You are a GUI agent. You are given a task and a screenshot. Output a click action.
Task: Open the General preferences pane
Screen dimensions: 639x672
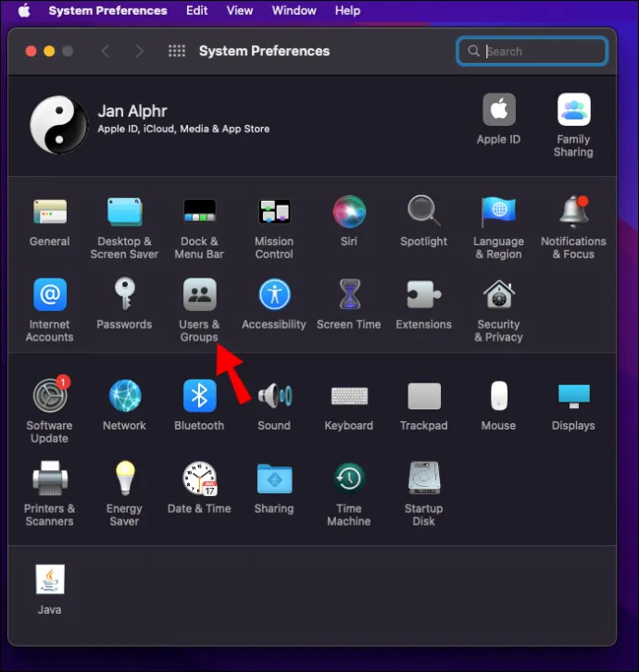pyautogui.click(x=50, y=212)
